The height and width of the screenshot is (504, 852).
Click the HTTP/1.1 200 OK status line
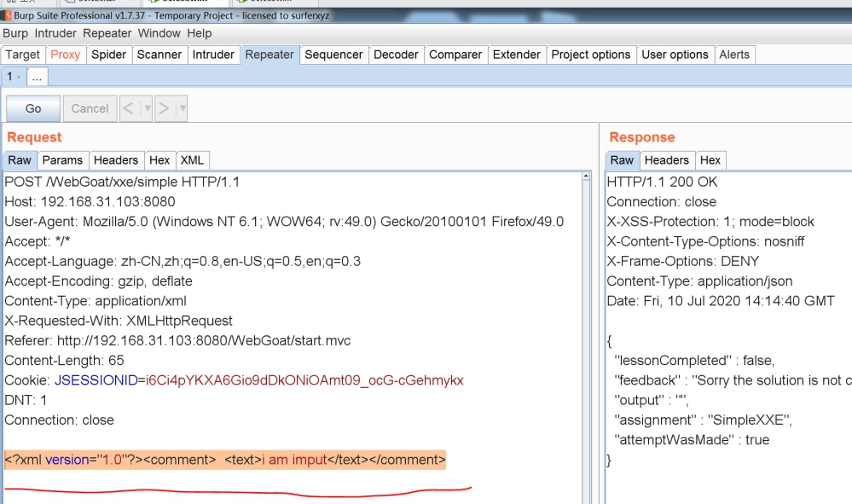tap(662, 182)
